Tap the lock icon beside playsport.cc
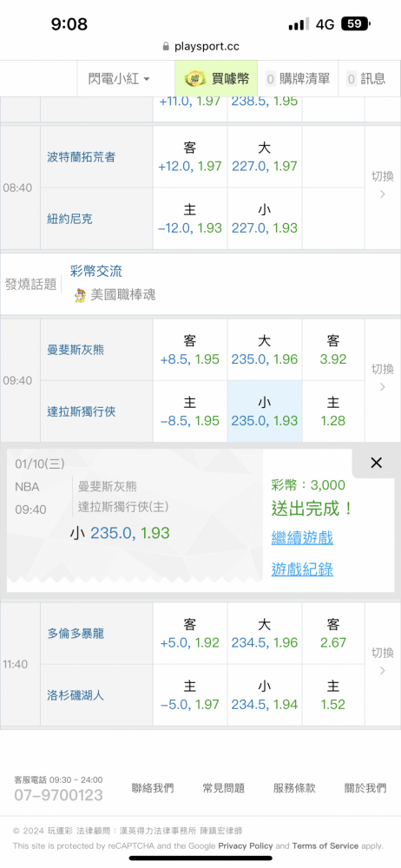 [166, 47]
